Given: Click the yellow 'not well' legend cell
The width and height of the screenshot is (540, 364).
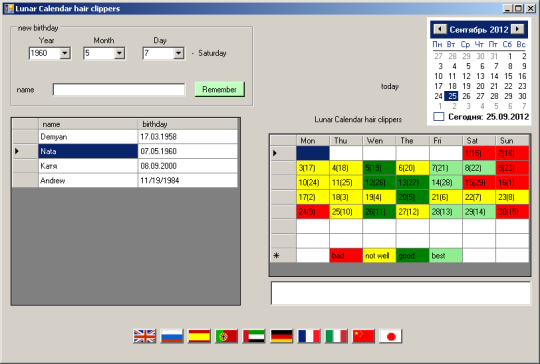Looking at the screenshot, I should click(379, 256).
